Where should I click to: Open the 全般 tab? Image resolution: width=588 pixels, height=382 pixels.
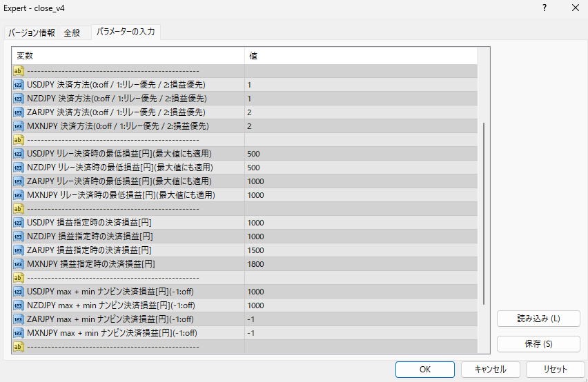[x=72, y=33]
